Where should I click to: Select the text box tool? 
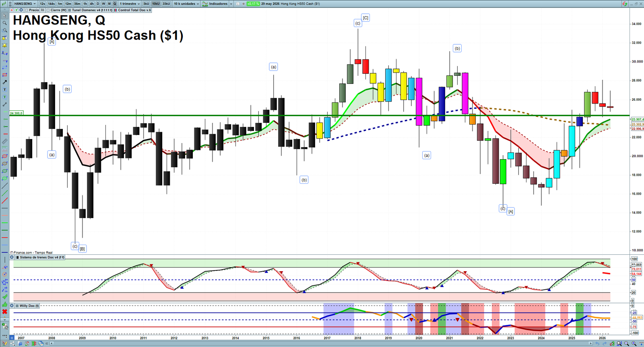[4, 89]
